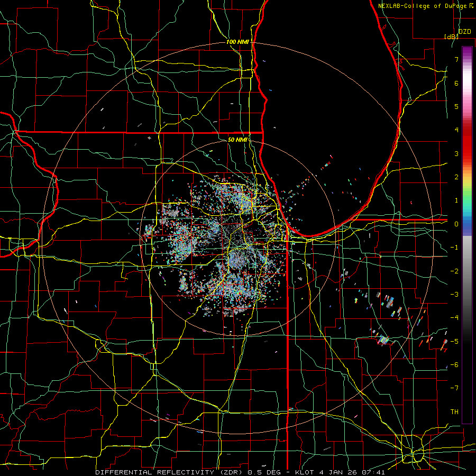Click the 0 value on the color scale

(x=456, y=224)
